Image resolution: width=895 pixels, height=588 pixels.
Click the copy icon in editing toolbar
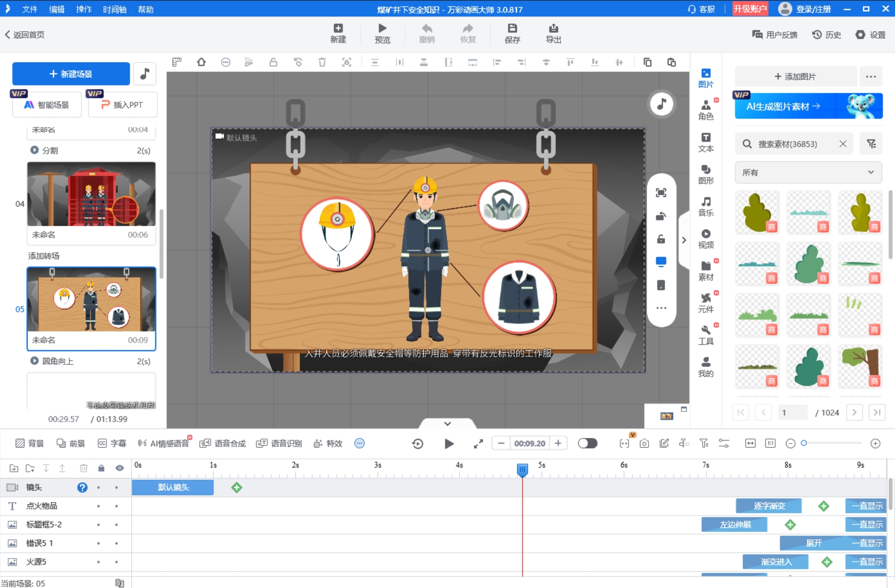pos(647,62)
